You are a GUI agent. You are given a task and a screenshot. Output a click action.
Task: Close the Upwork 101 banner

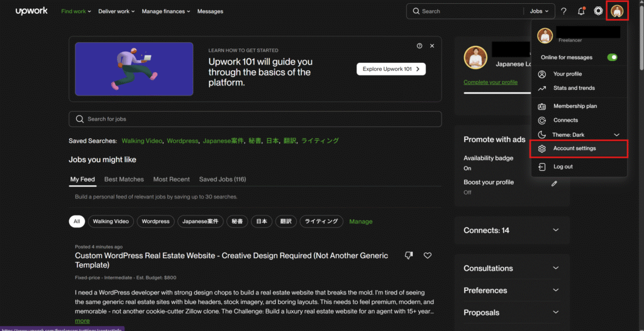pyautogui.click(x=432, y=46)
